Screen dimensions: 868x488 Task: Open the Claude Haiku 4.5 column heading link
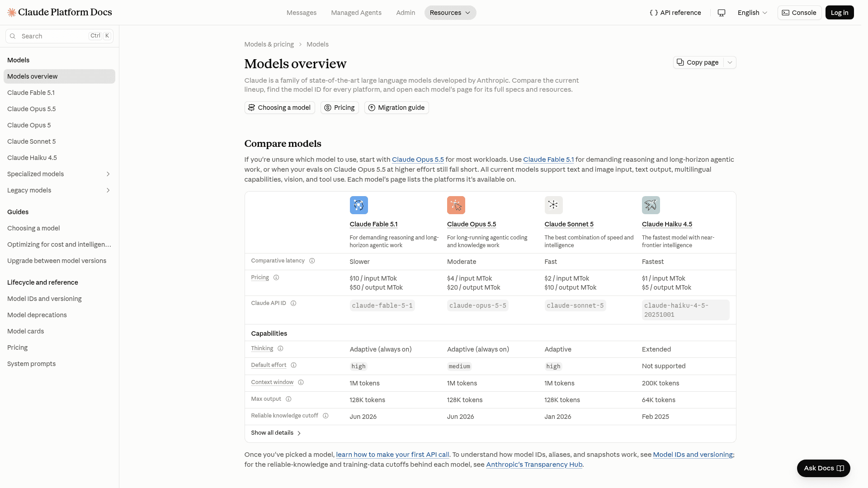[667, 224]
